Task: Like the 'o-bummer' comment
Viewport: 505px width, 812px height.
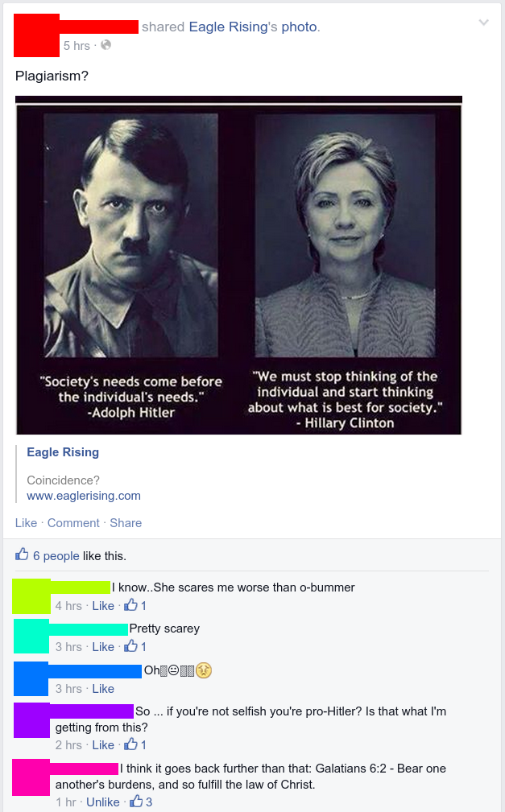Action: [103, 606]
